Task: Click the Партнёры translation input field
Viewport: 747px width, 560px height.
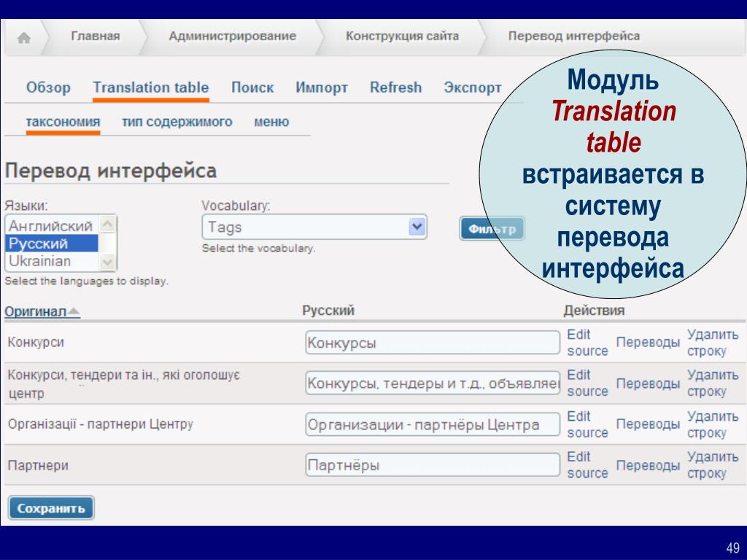Action: coord(433,464)
